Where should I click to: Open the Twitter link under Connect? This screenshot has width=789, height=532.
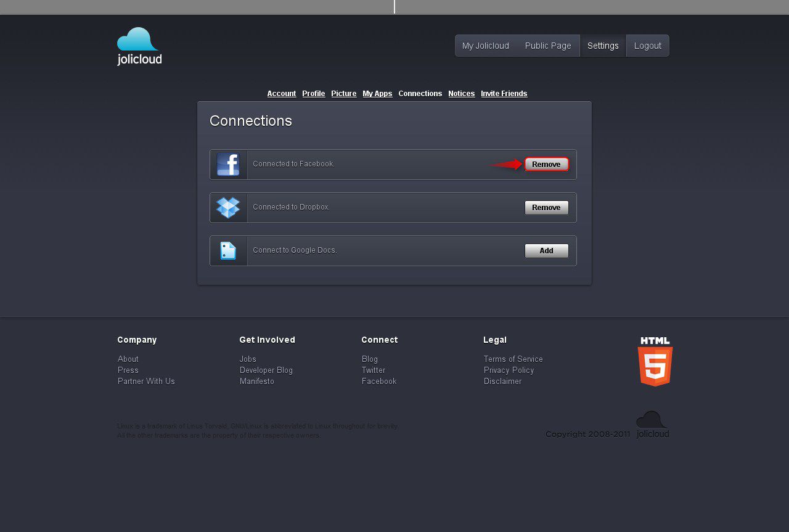pyautogui.click(x=374, y=370)
